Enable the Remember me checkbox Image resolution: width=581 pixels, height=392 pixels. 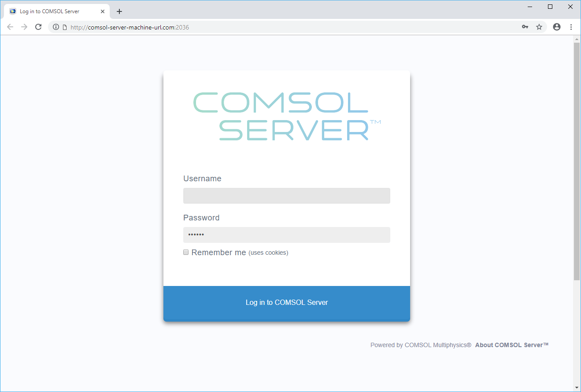point(186,252)
